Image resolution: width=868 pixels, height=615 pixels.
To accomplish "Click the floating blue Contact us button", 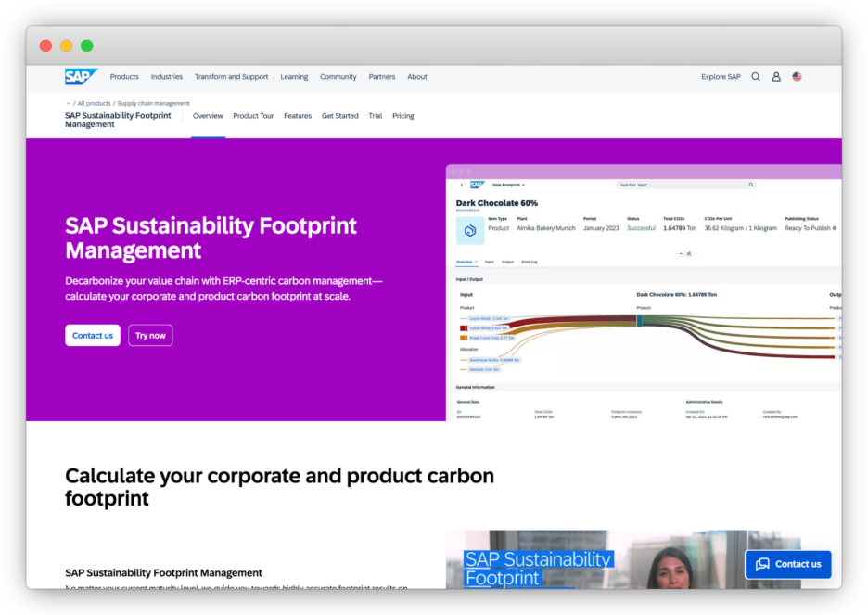I will pos(788,564).
